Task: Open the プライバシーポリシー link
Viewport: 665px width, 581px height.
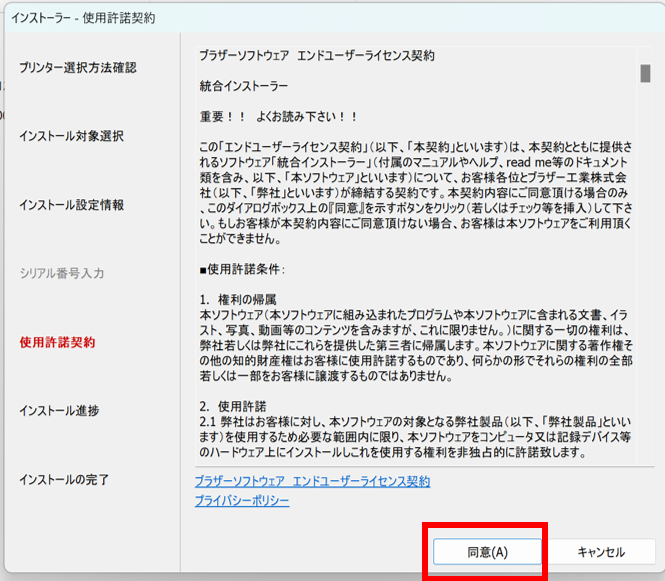Action: tap(242, 501)
